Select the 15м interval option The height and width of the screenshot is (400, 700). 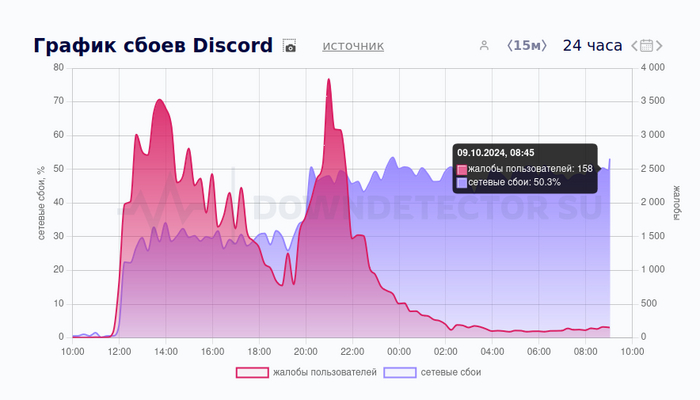click(527, 46)
